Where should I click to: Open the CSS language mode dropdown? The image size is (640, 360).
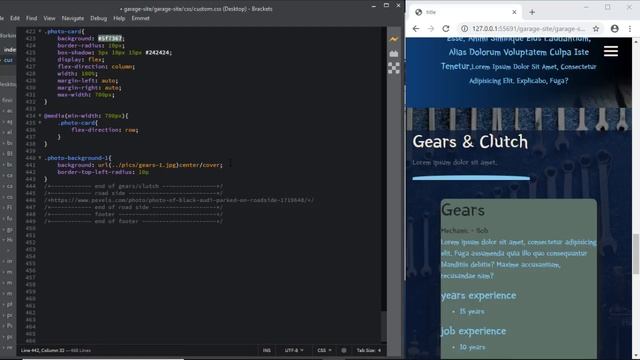click(324, 350)
